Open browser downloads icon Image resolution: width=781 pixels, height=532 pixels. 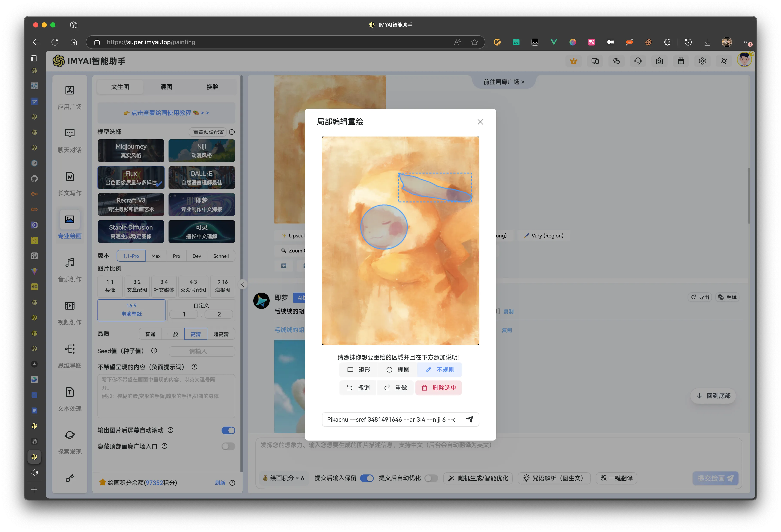(x=707, y=42)
